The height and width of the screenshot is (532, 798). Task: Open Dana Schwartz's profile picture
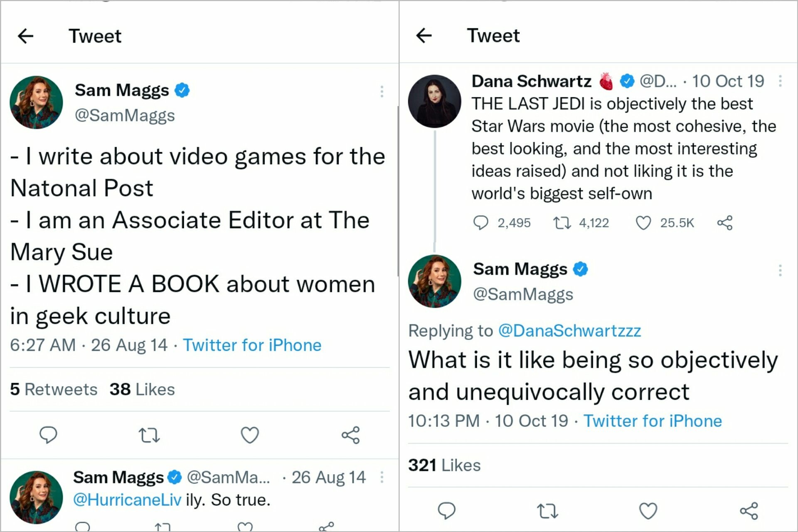coord(434,101)
